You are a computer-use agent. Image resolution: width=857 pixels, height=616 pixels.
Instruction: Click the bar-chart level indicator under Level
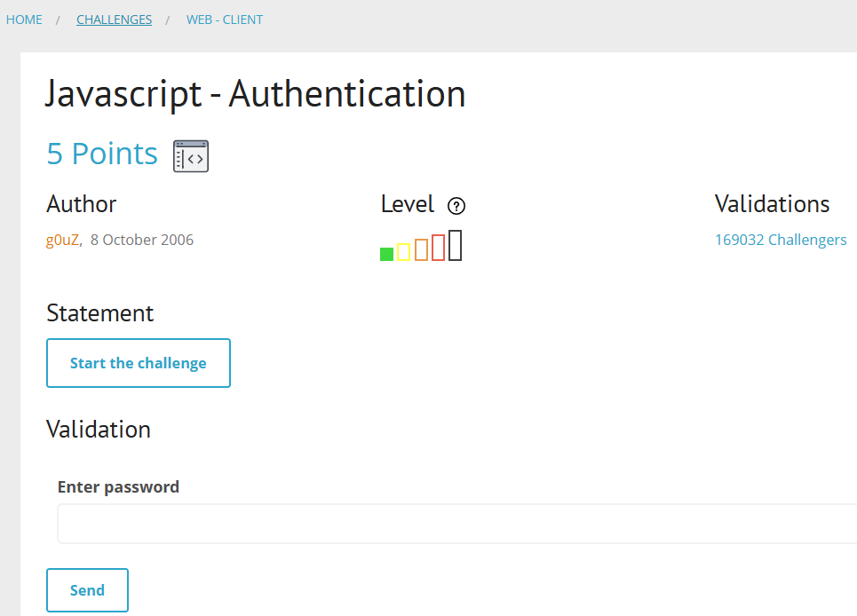coord(420,249)
